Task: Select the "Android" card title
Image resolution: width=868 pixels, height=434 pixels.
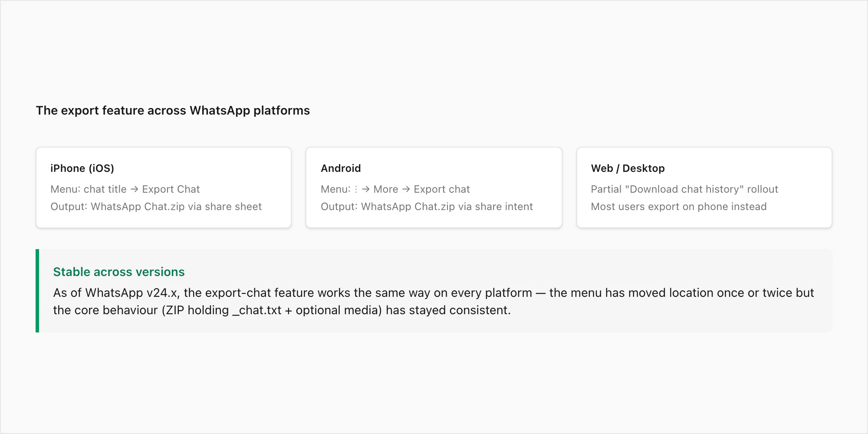Action: [x=341, y=168]
